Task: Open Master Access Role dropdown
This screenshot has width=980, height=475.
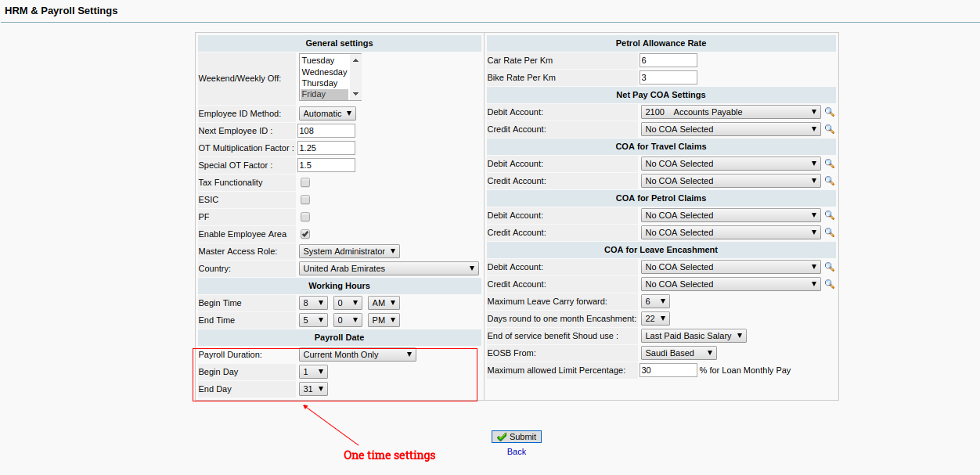Action: [x=349, y=251]
